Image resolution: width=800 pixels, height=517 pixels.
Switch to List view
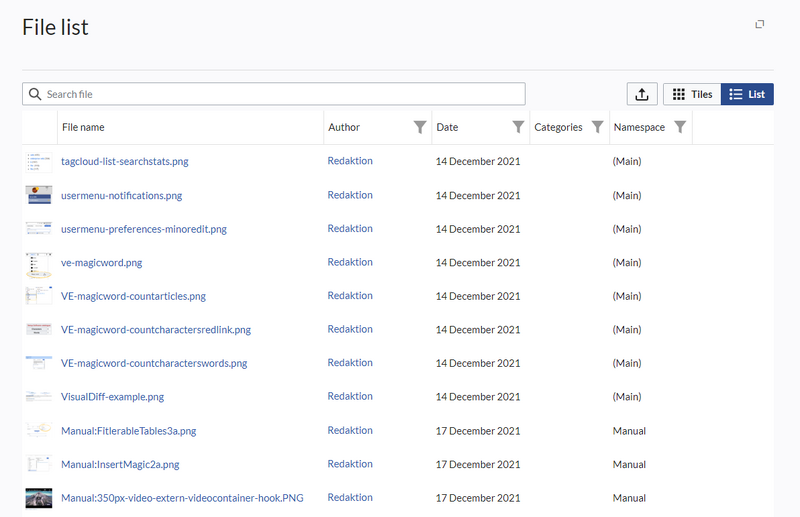coord(747,94)
